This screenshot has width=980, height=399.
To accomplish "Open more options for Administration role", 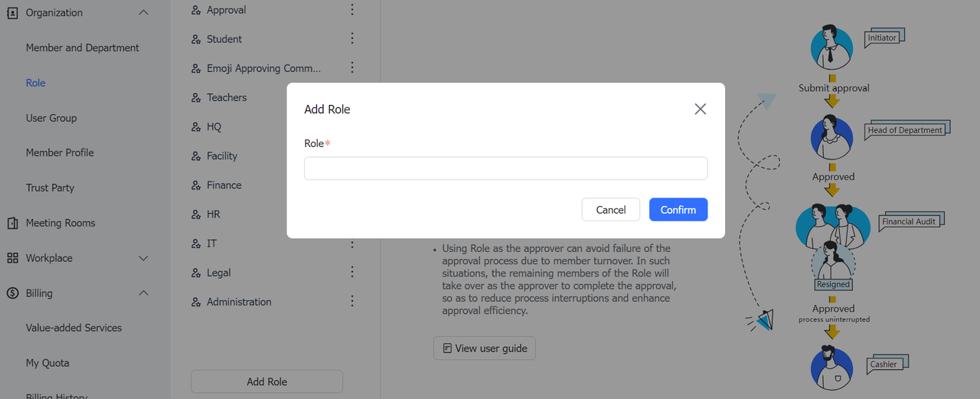I will [x=352, y=302].
